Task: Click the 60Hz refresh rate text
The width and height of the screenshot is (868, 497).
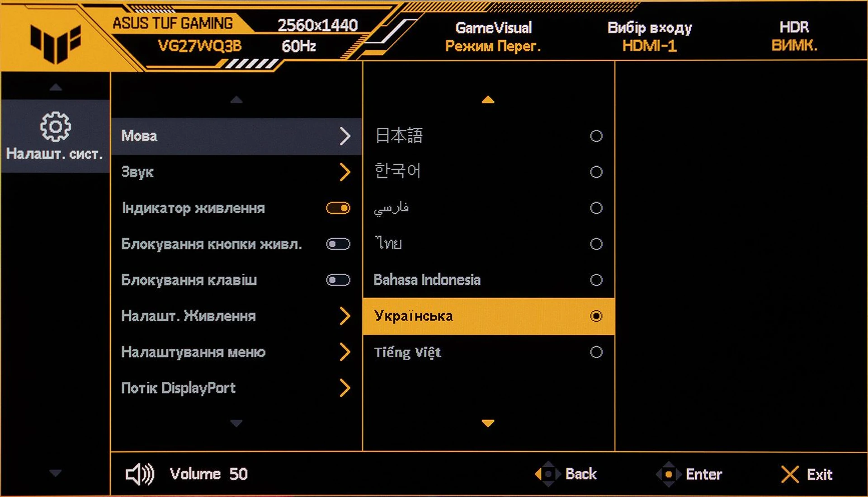Action: point(298,46)
